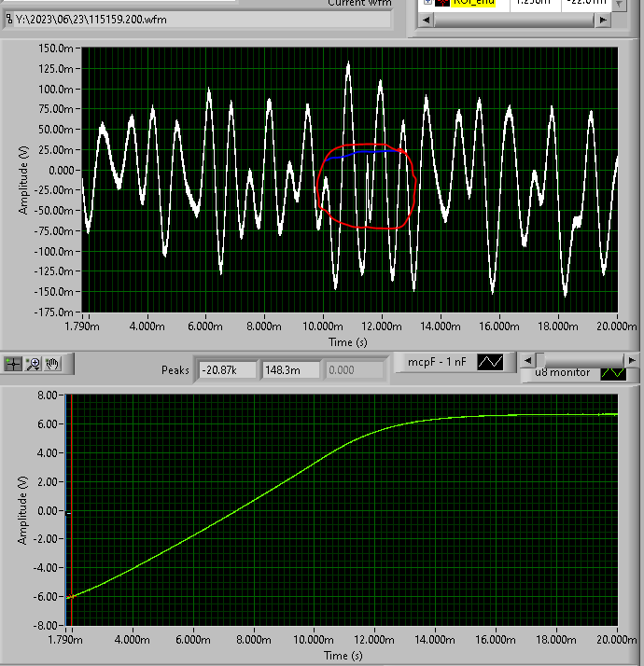Click the ROI_end cursor crosshair icon

441,4
